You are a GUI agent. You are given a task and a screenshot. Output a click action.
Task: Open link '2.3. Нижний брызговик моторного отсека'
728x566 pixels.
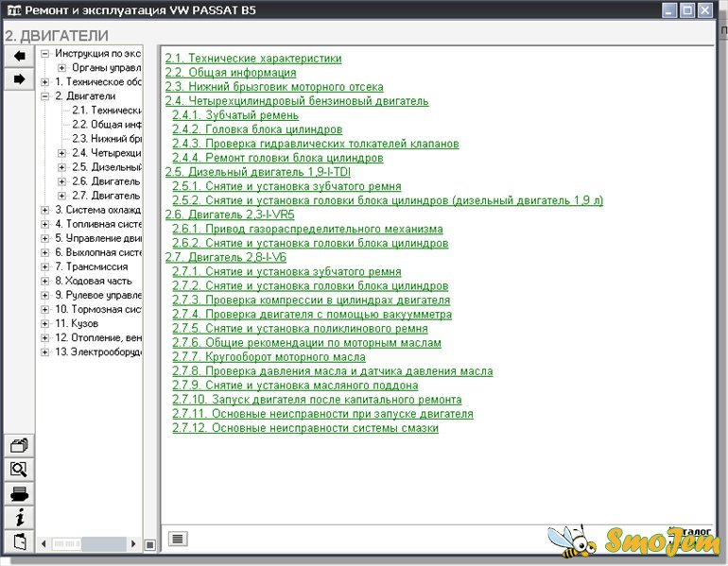click(274, 87)
